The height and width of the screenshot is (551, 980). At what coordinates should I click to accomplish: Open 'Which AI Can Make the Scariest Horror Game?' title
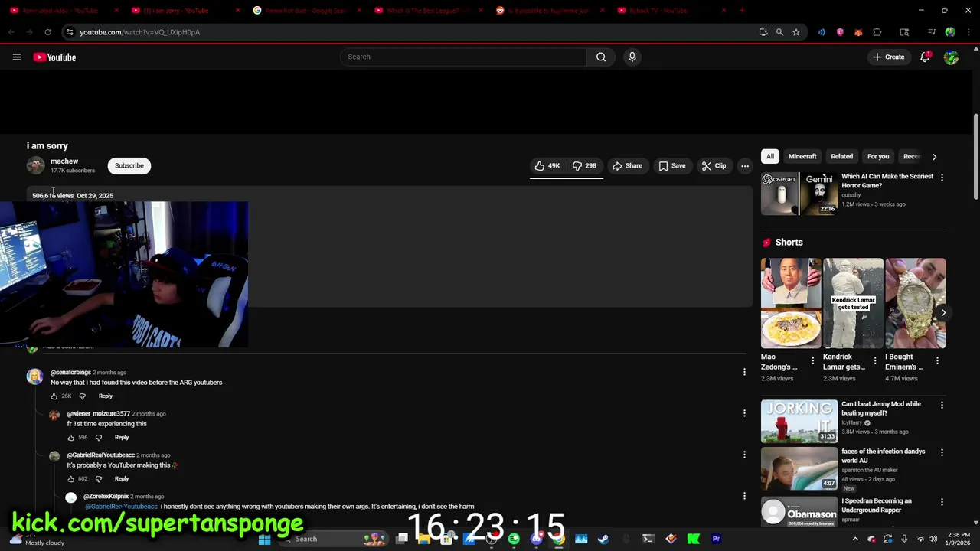click(x=887, y=181)
